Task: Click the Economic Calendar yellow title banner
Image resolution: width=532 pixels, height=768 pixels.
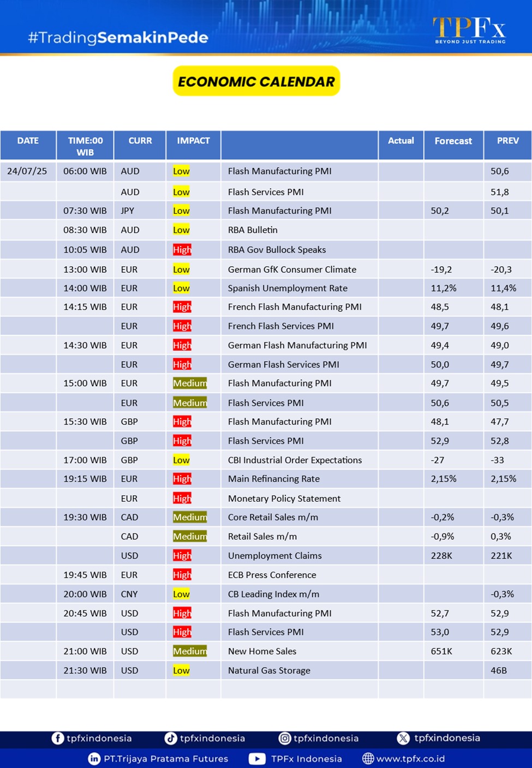Action: pos(256,81)
